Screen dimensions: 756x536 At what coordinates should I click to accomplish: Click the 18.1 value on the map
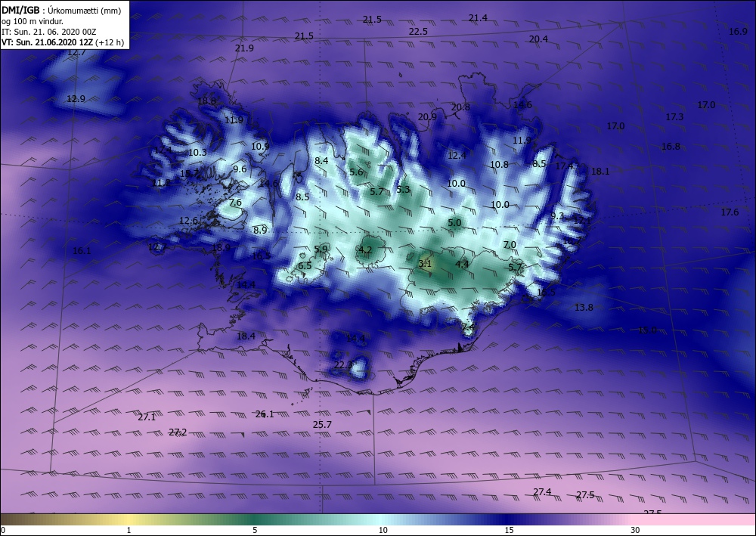[x=600, y=171]
